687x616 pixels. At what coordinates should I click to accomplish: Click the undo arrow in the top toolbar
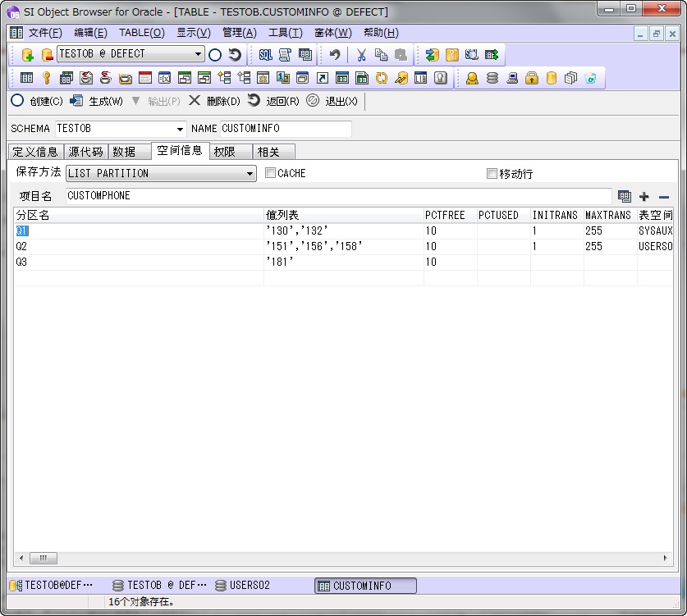pyautogui.click(x=335, y=55)
